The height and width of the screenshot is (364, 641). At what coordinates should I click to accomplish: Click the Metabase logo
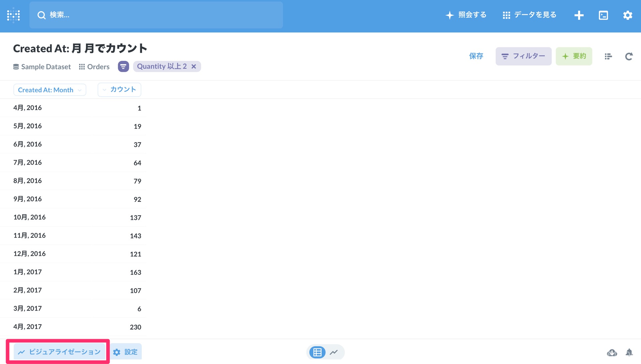pos(13,15)
